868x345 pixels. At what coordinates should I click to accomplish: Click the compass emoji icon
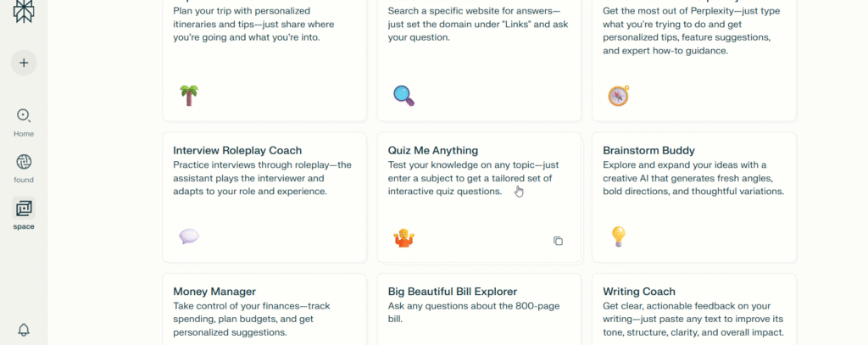point(618,96)
